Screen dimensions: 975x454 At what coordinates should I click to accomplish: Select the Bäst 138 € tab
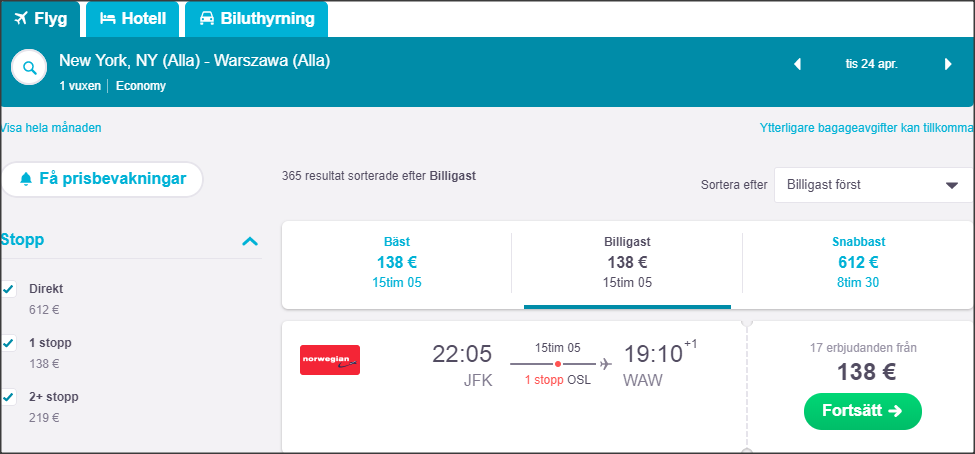pos(397,262)
